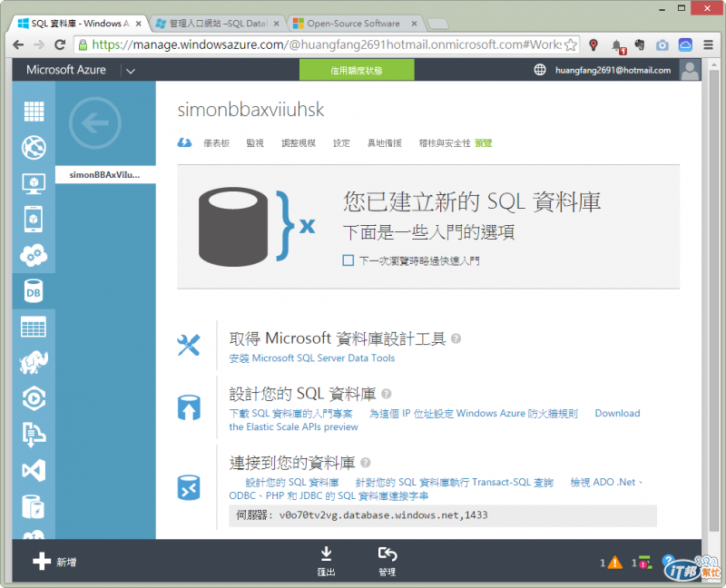Close the SQL 資料庫 browser tab
This screenshot has height=588, width=726.
139,24
